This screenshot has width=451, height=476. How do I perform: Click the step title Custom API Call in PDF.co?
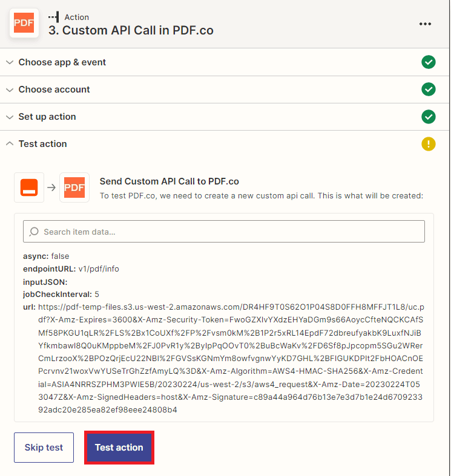(x=130, y=30)
